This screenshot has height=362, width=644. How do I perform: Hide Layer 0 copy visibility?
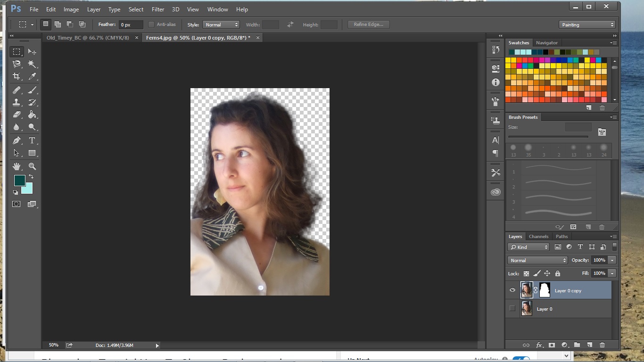(x=512, y=290)
